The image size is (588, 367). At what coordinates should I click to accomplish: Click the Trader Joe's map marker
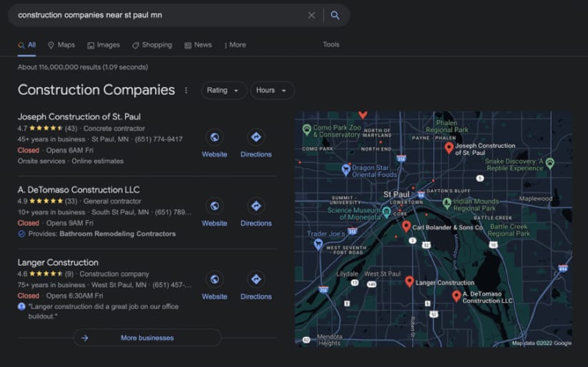[x=318, y=245]
